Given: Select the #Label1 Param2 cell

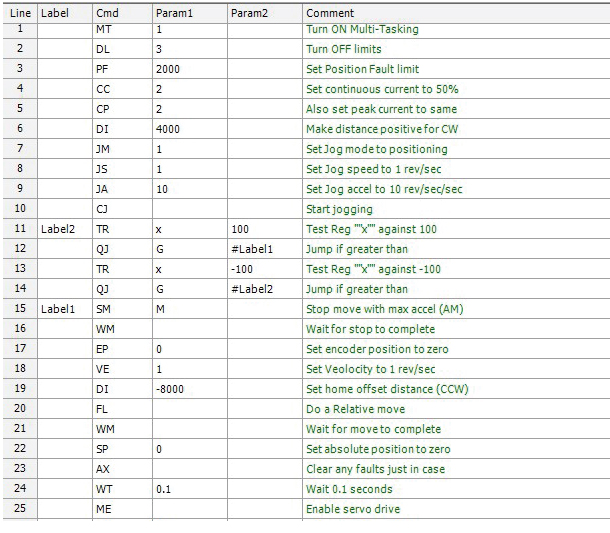Looking at the screenshot, I should 265,249.
